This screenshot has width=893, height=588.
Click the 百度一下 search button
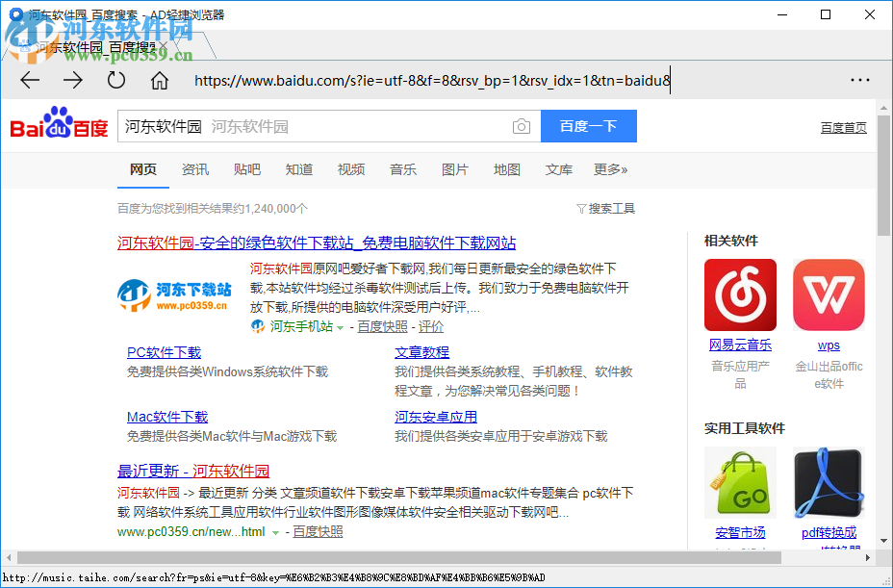pyautogui.click(x=589, y=126)
